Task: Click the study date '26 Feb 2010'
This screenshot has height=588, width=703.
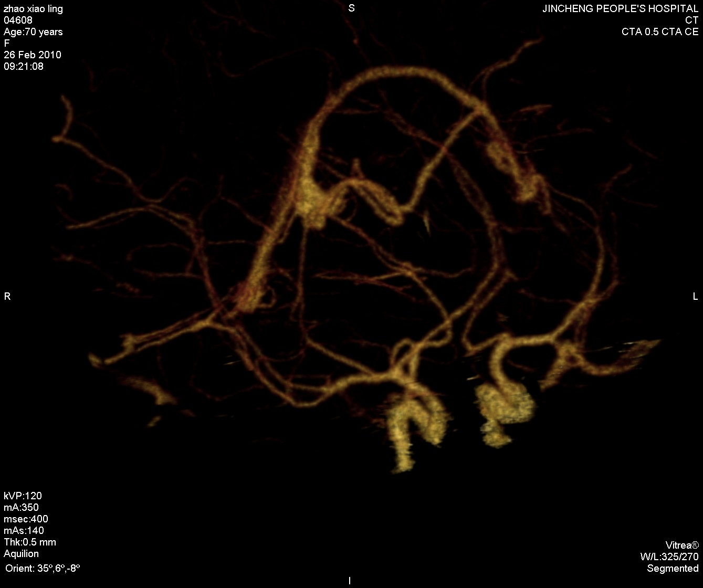Action: click(33, 55)
